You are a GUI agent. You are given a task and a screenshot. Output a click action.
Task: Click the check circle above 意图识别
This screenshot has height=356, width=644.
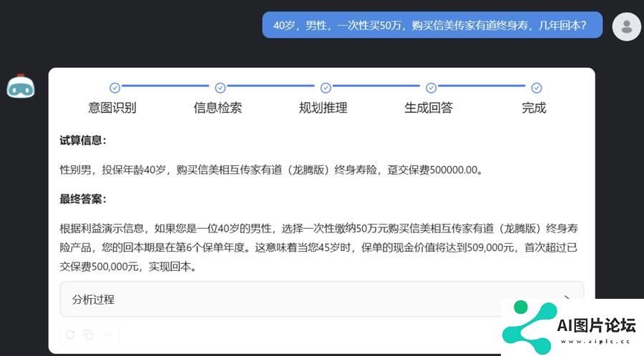tap(114, 88)
